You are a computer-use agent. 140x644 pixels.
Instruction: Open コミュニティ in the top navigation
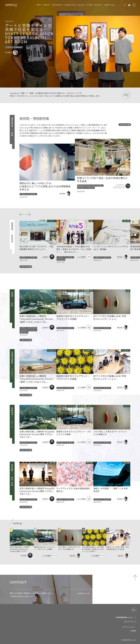pyautogui.click(x=81, y=5)
